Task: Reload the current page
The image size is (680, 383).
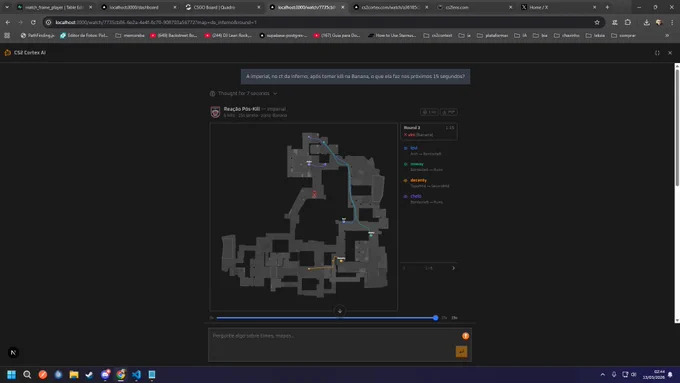Action: point(33,22)
